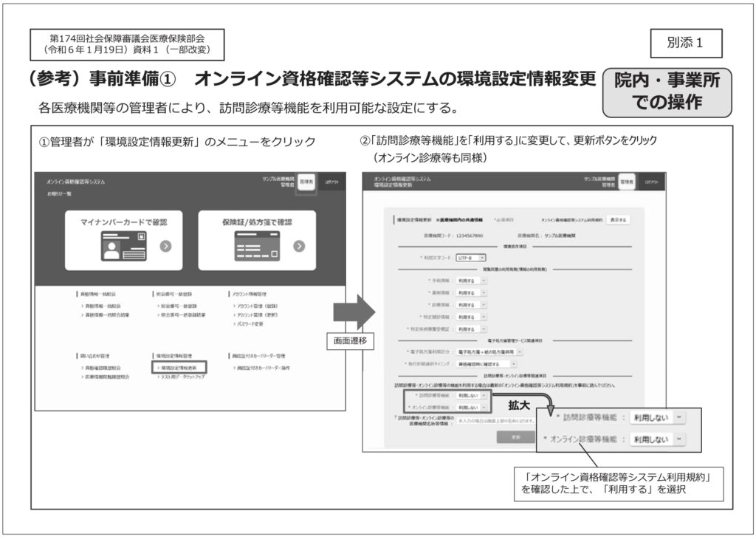
Task: Click the オンライン資格確認等システム title on the top-menu screen
Action: 76,182
